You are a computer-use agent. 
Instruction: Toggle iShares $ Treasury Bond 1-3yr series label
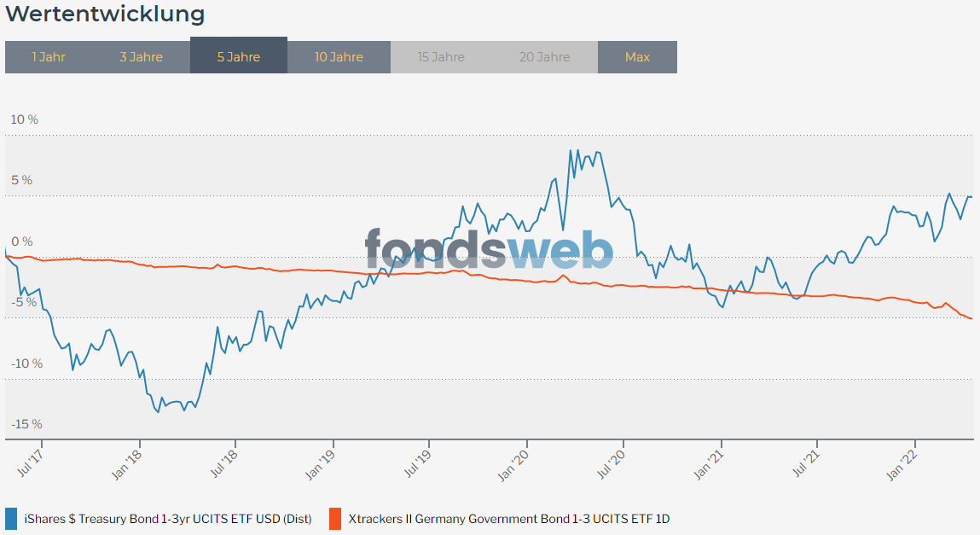coord(168,519)
